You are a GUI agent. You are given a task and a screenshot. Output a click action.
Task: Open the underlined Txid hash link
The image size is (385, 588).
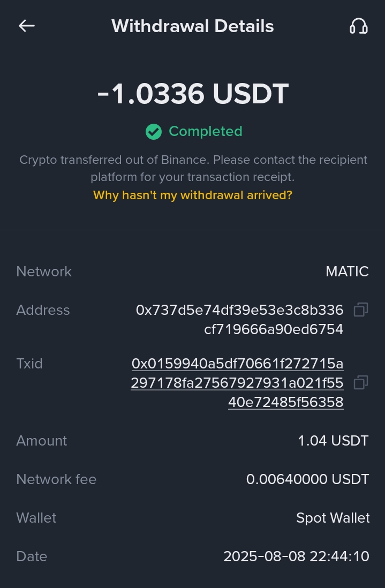pos(237,383)
